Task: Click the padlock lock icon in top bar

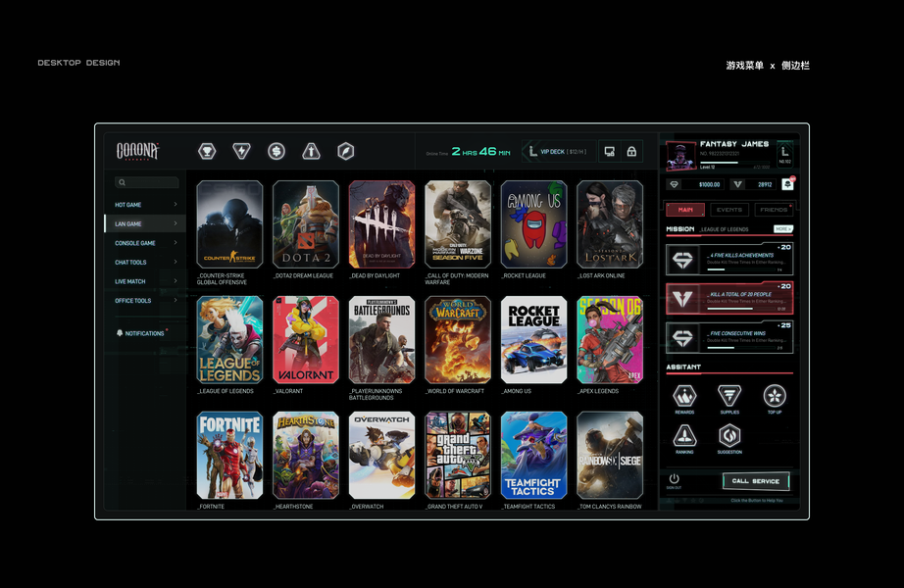Action: (631, 152)
